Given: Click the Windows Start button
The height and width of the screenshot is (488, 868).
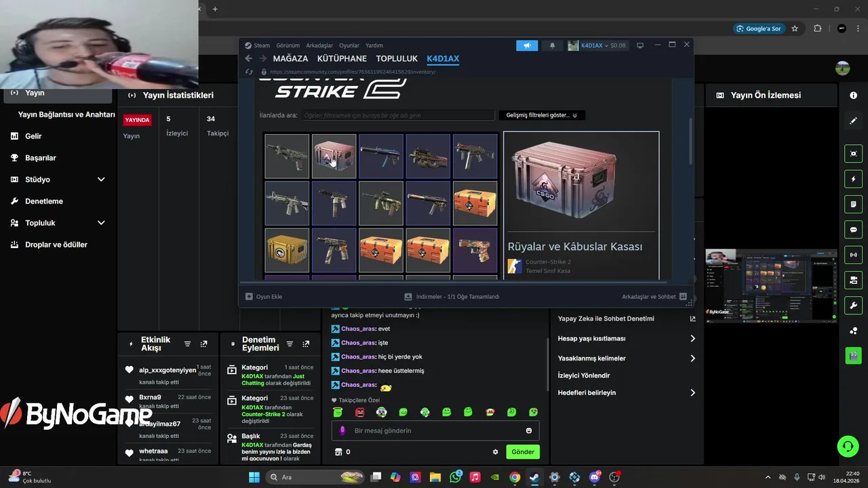Looking at the screenshot, I should (x=254, y=477).
